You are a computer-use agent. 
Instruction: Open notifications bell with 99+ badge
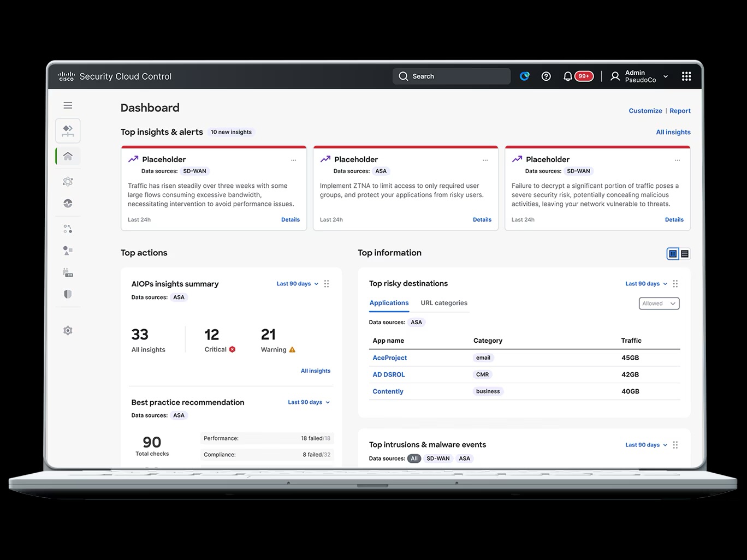[578, 76]
